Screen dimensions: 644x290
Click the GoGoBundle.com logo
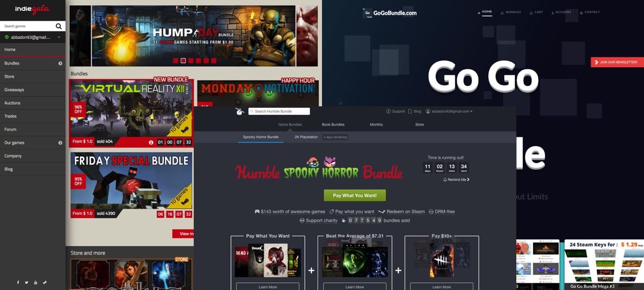pos(390,13)
